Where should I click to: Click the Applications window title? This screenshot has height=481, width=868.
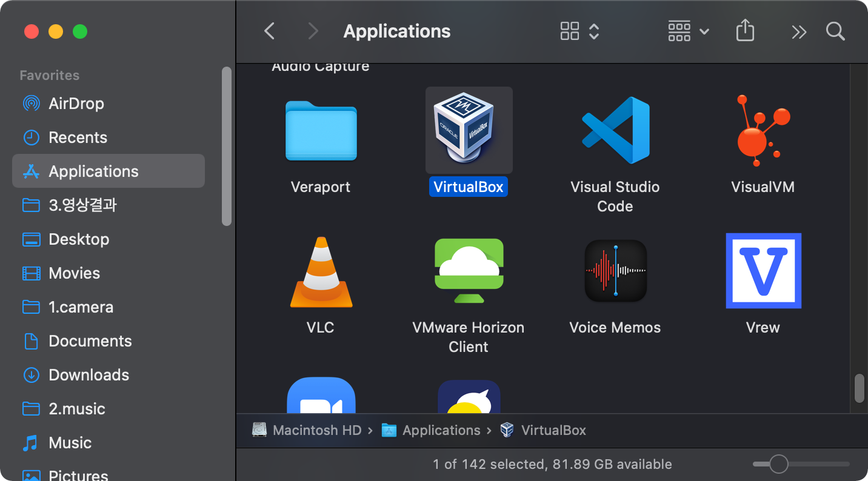397,32
